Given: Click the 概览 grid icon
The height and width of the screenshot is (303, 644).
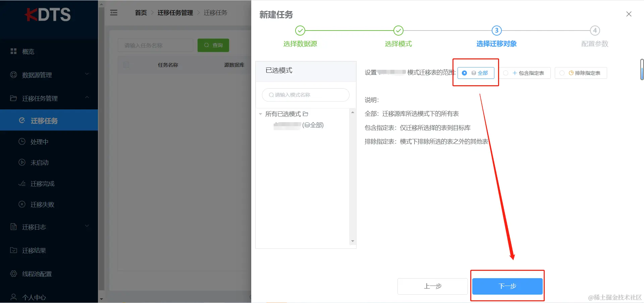Looking at the screenshot, I should 13,51.
